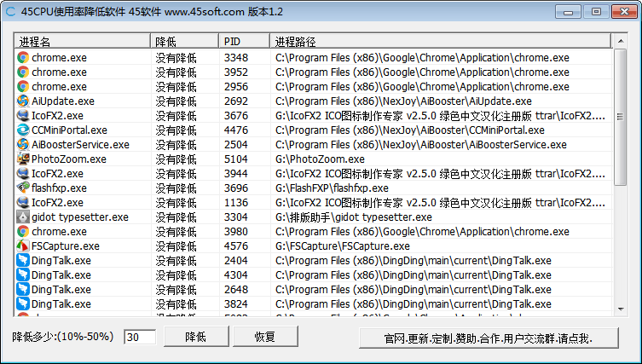Select PID cell 5104
Viewport: 642px width, 364px height.
click(236, 159)
